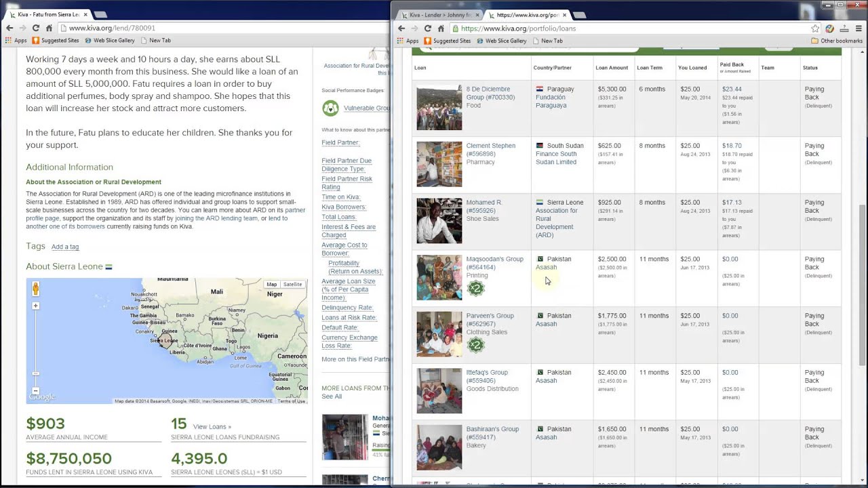Open Bashiraan's Group loan link
Screen dimensions: 868x488
[x=492, y=433]
